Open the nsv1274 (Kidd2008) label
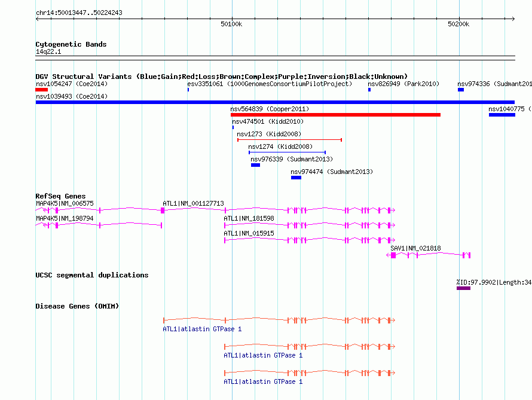The width and height of the screenshot is (532, 400). 280,146
